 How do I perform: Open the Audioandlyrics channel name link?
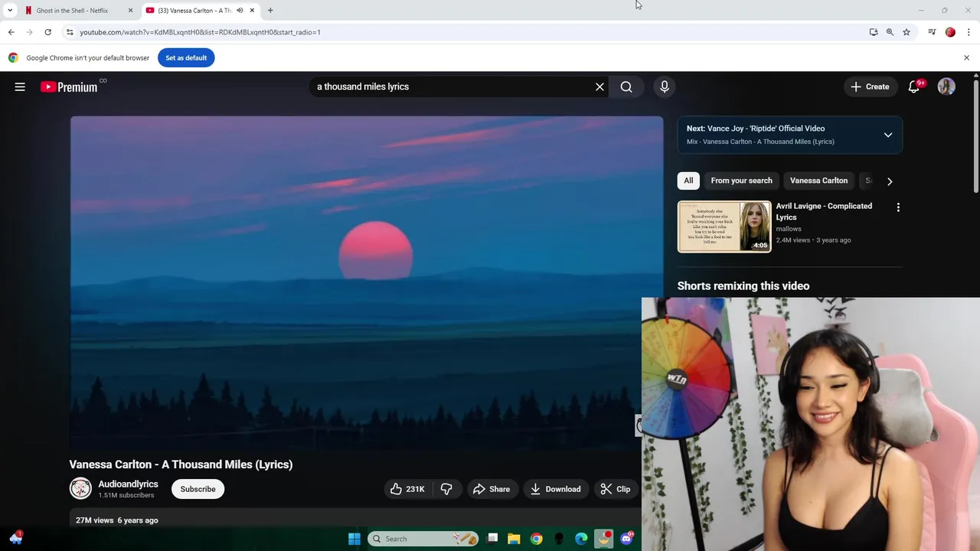click(x=128, y=484)
